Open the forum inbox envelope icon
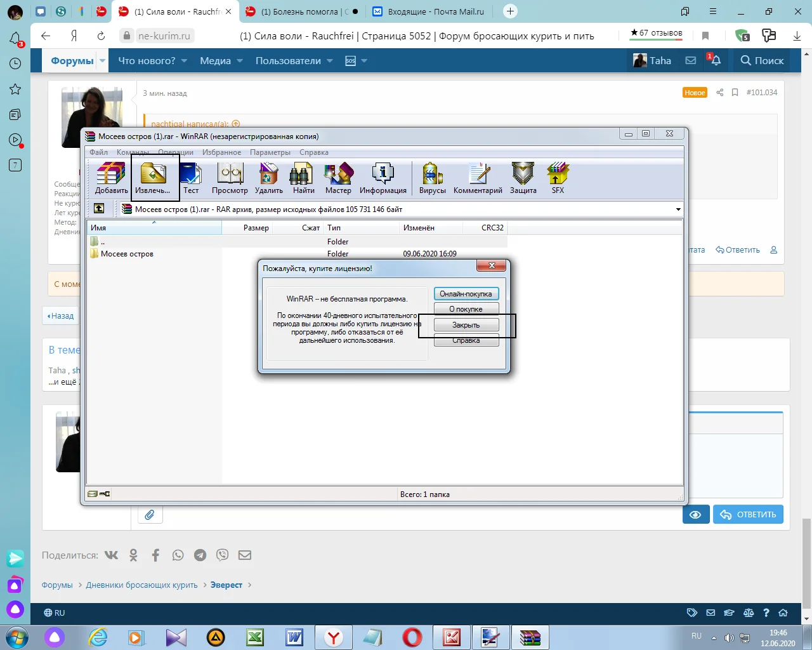This screenshot has width=812, height=650. (x=691, y=60)
